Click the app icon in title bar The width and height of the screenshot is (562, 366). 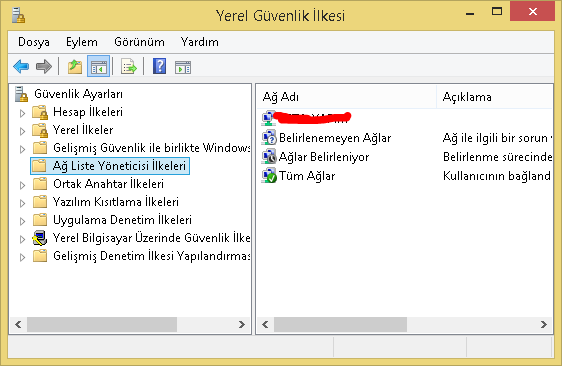(18, 15)
